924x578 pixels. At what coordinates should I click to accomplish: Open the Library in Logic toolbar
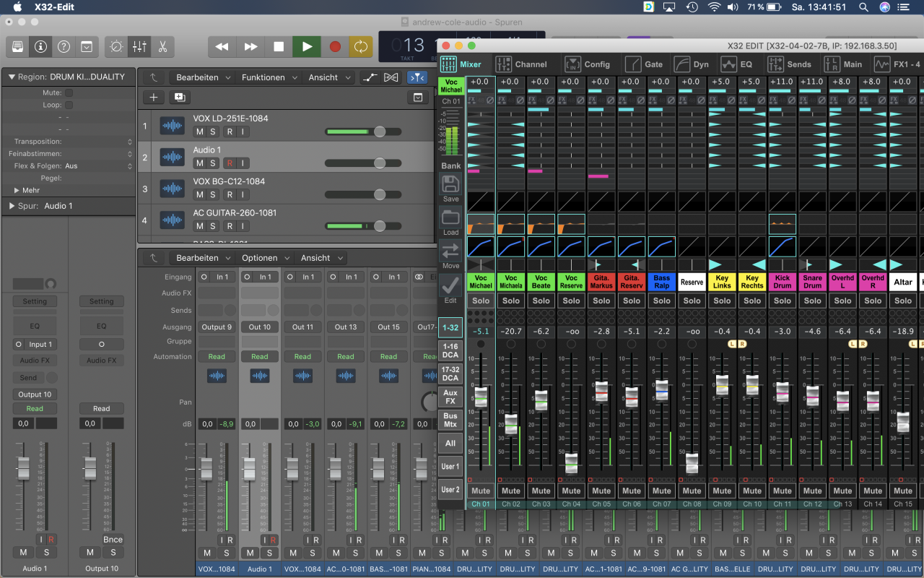coord(17,46)
